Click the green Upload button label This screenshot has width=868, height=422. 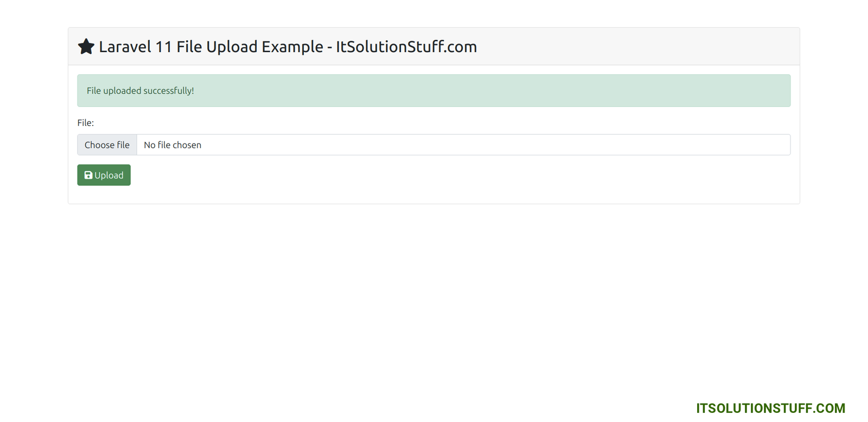pyautogui.click(x=108, y=175)
